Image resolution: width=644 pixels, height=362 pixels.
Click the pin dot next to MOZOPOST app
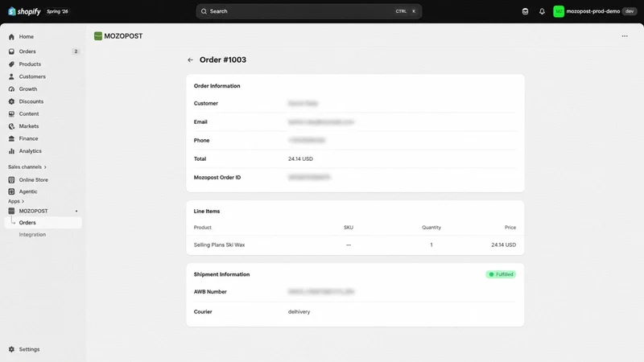[76, 211]
